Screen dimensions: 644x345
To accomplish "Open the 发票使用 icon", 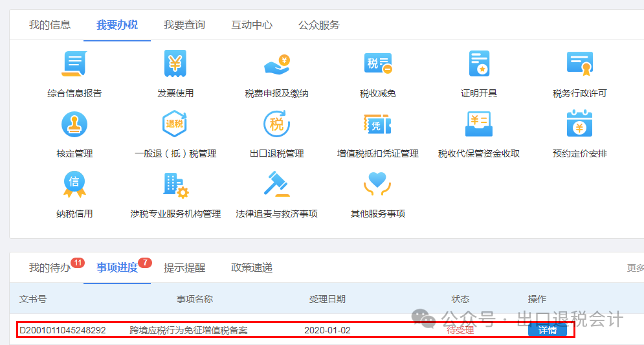I will pyautogui.click(x=175, y=63).
